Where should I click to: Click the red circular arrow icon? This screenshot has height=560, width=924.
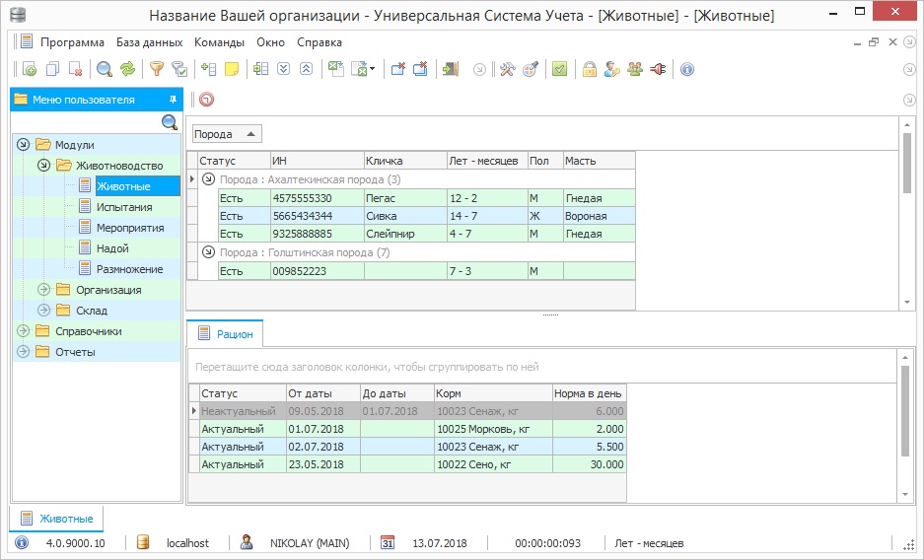[206, 100]
